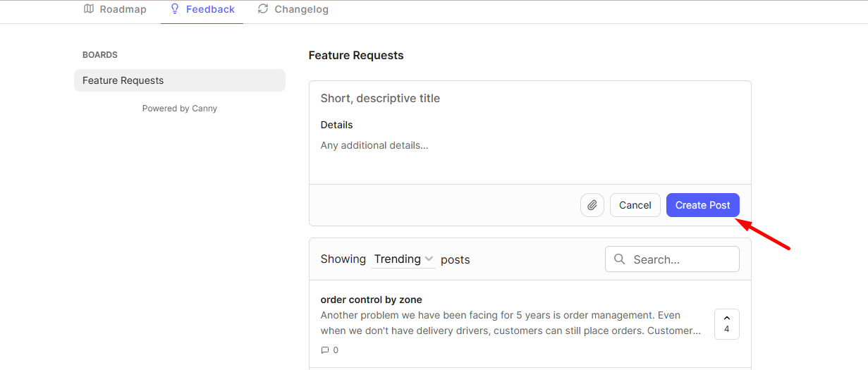Open the Changelog tab
This screenshot has width=868, height=370.
[293, 10]
